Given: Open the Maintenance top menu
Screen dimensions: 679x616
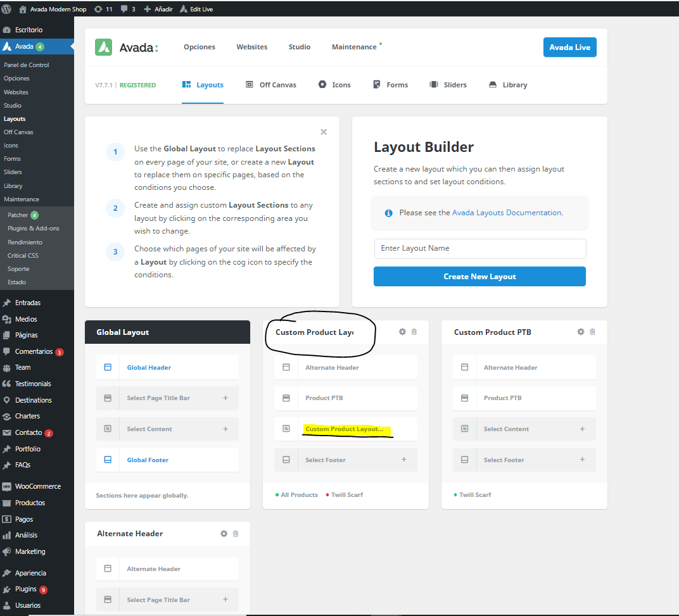Looking at the screenshot, I should (x=354, y=47).
